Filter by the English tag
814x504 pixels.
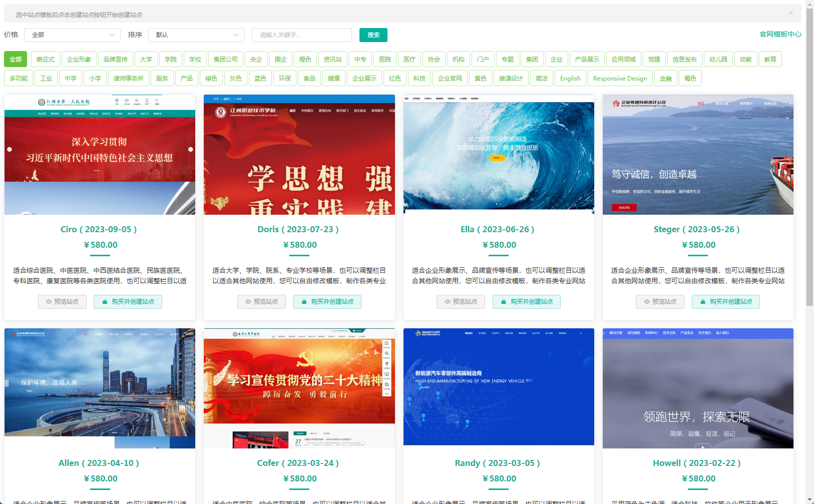(570, 78)
